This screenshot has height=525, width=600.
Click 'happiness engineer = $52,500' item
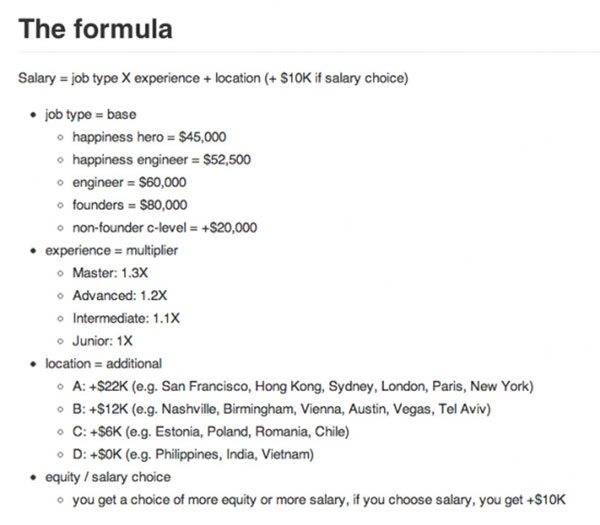click(x=161, y=160)
